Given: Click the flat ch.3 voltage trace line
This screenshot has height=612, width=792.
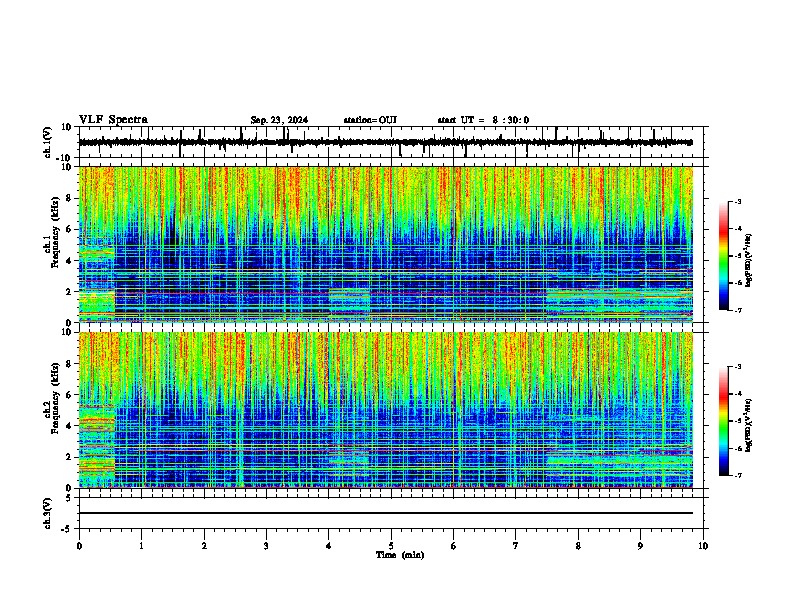Looking at the screenshot, I should [x=386, y=513].
